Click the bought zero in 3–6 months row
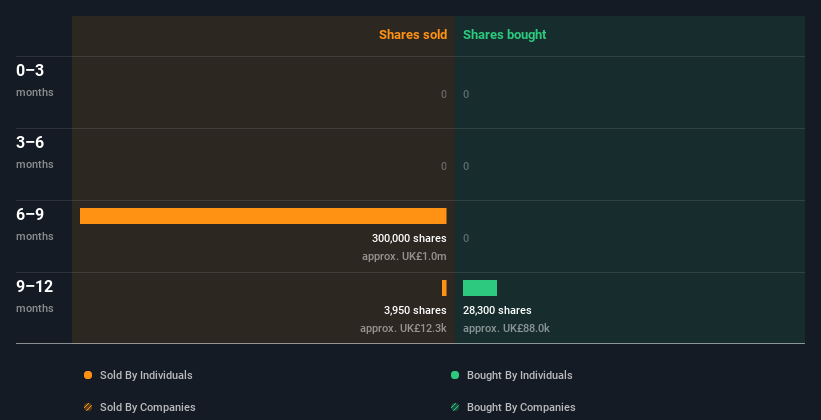The image size is (821, 420). coord(466,166)
